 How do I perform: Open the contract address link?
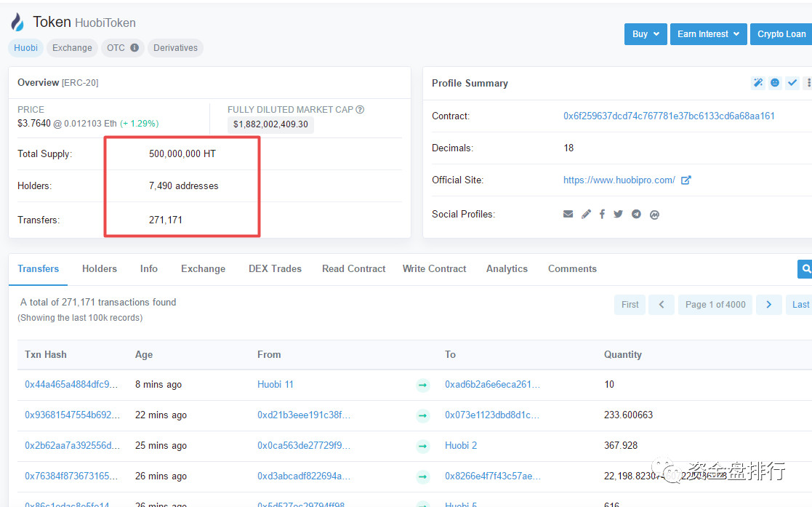coord(669,116)
